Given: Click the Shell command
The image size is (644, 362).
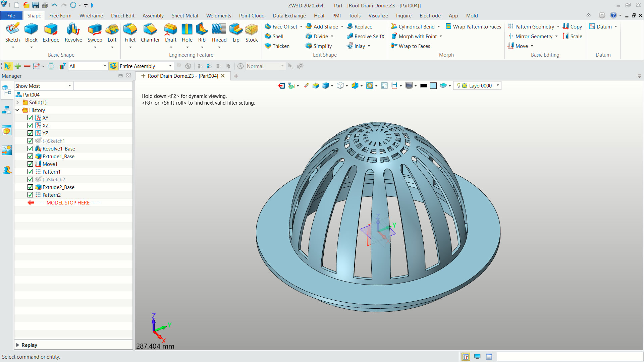Looking at the screenshot, I should pyautogui.click(x=277, y=37).
